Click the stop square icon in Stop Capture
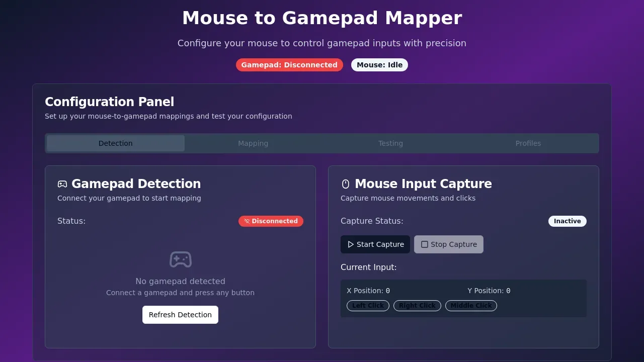Image resolution: width=644 pixels, height=362 pixels. coord(425,244)
